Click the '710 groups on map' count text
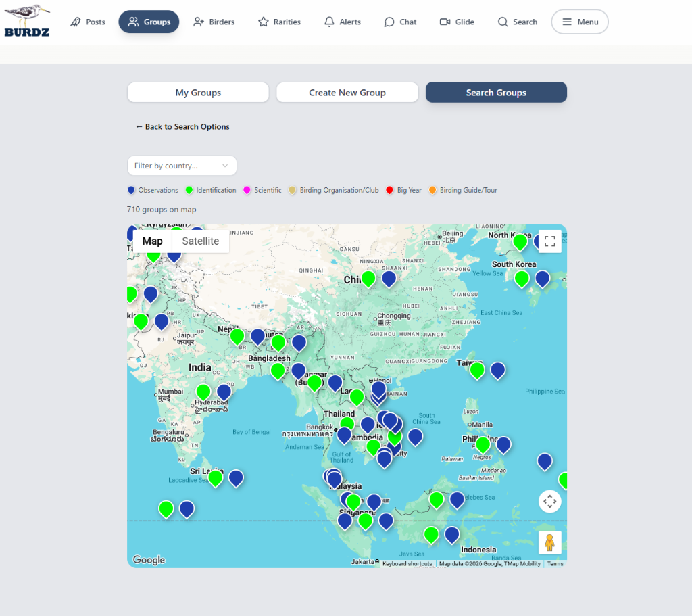 [x=162, y=210]
